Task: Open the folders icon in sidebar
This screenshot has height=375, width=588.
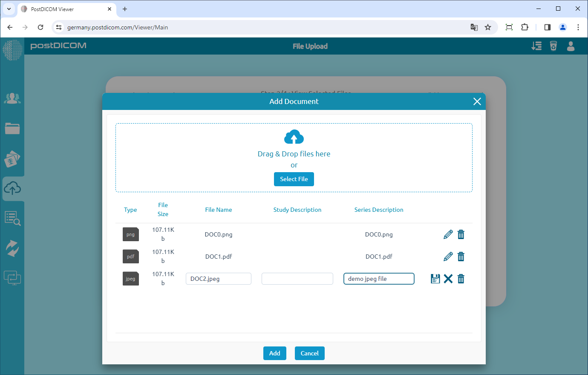Action: 12,128
